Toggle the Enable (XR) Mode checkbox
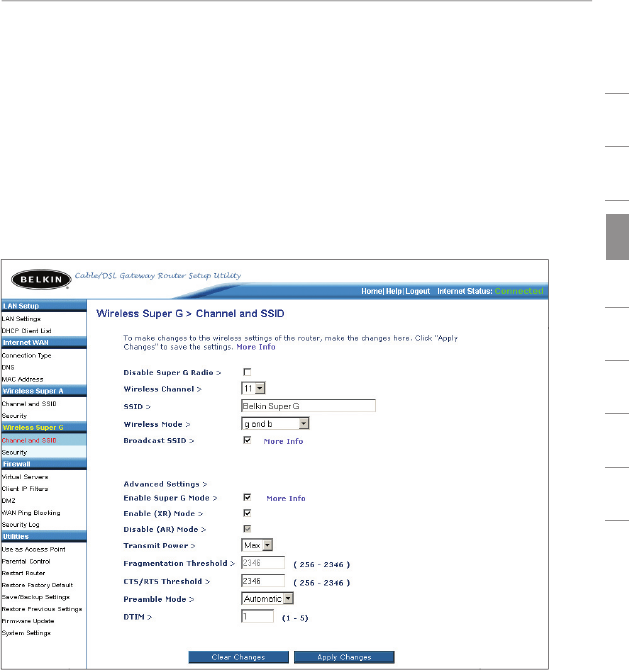The width and height of the screenshot is (629, 670). click(x=247, y=513)
